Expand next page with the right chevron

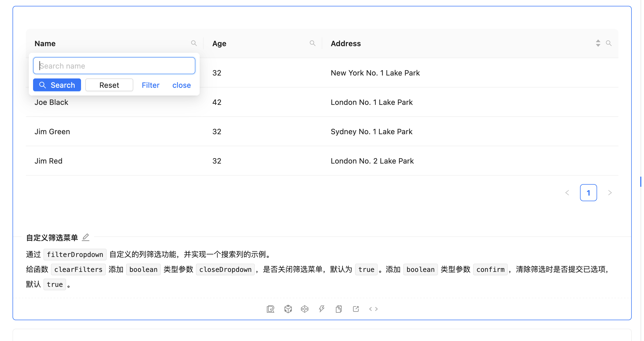(x=610, y=192)
